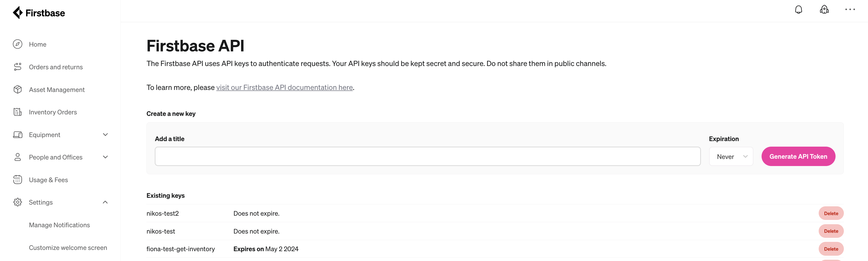The image size is (868, 261).
Task: Click the Home compass icon
Action: click(18, 44)
